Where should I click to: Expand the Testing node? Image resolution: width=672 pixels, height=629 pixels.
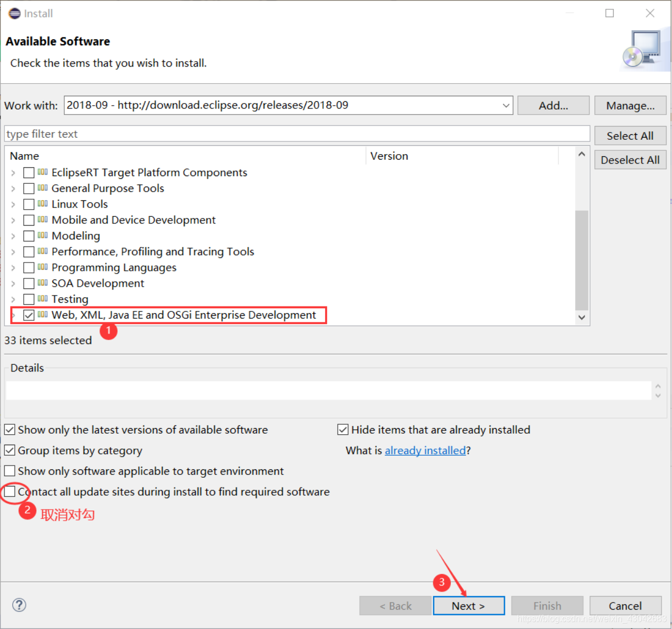tap(13, 299)
